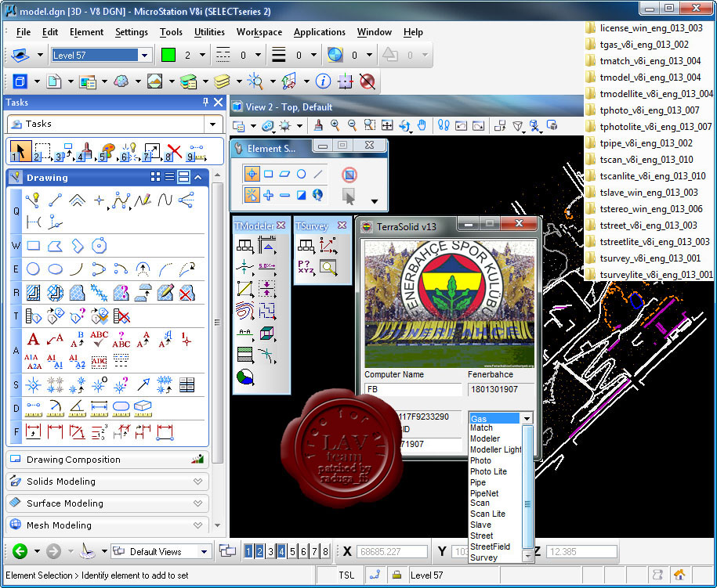Toggle view 8 button in view group
Image resolution: width=717 pixels, height=588 pixels.
click(x=325, y=551)
